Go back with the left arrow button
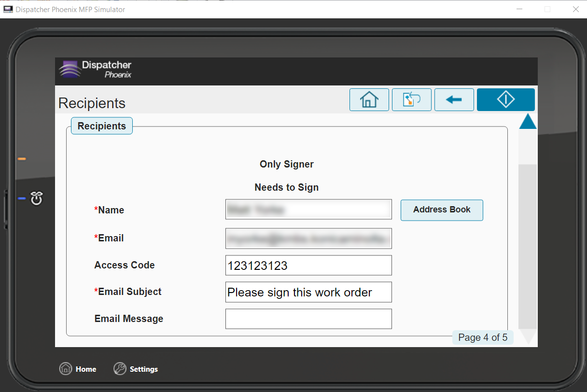The width and height of the screenshot is (587, 392). pyautogui.click(x=454, y=100)
